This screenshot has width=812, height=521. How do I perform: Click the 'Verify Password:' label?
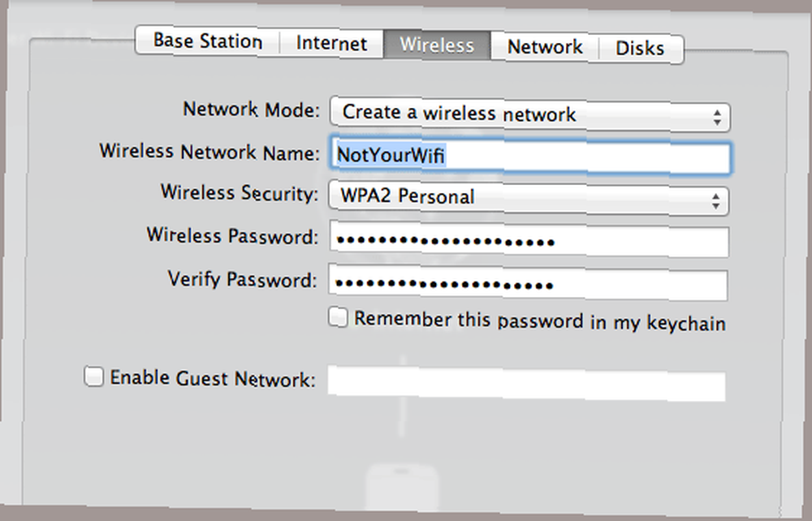(x=242, y=279)
